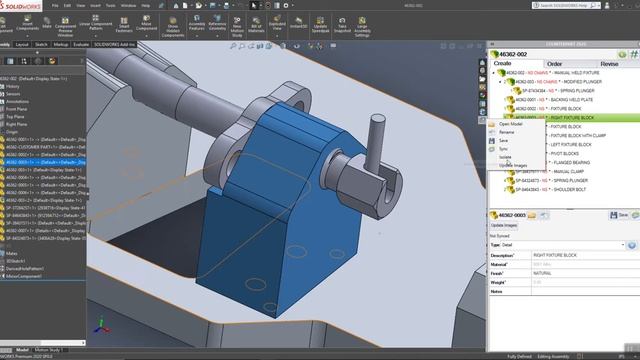Click the Update Images button below 46362-0003

504,225
